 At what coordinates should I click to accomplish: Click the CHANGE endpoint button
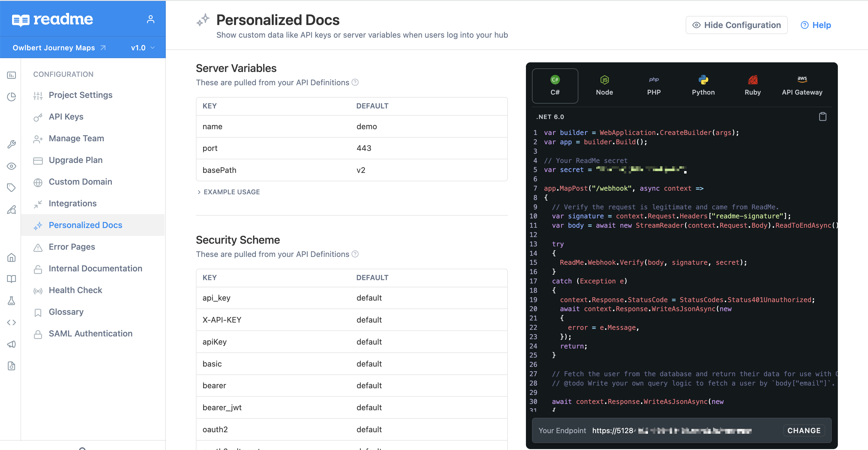tap(804, 430)
